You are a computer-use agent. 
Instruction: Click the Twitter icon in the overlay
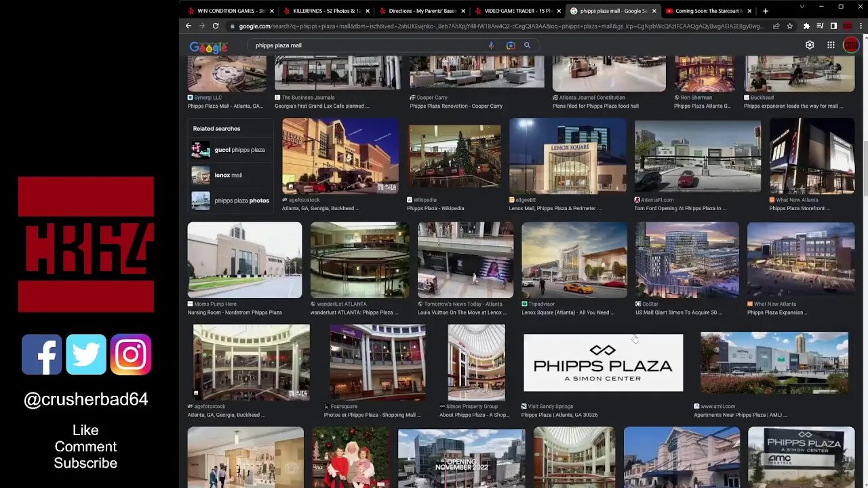point(86,354)
